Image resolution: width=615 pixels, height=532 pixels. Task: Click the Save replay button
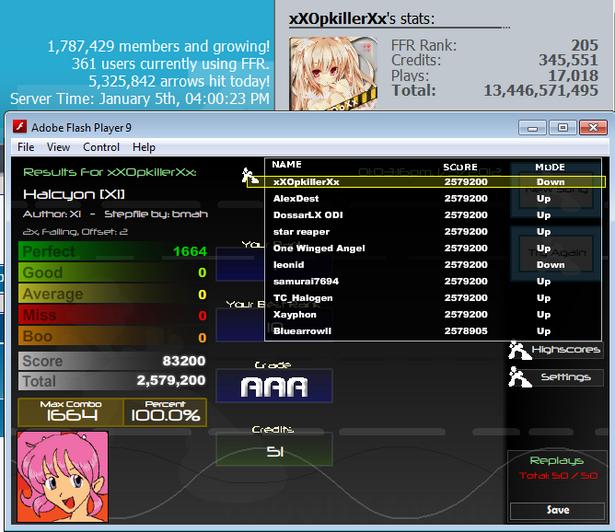[557, 510]
